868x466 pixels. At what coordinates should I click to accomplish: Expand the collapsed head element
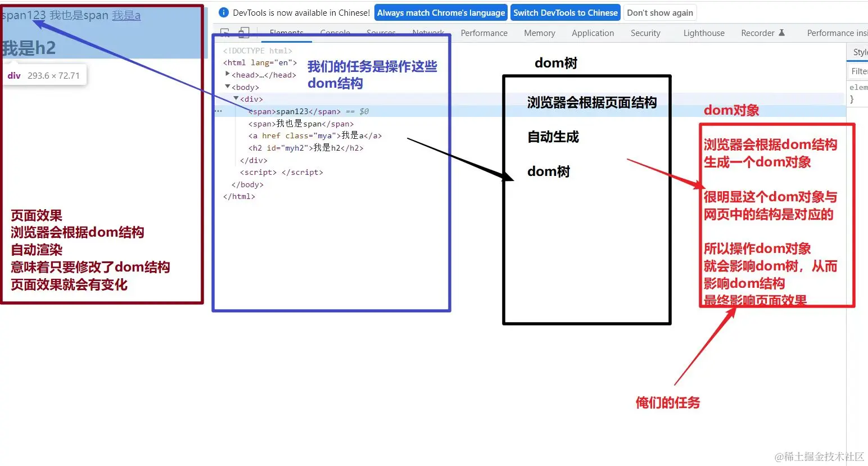pyautogui.click(x=228, y=74)
